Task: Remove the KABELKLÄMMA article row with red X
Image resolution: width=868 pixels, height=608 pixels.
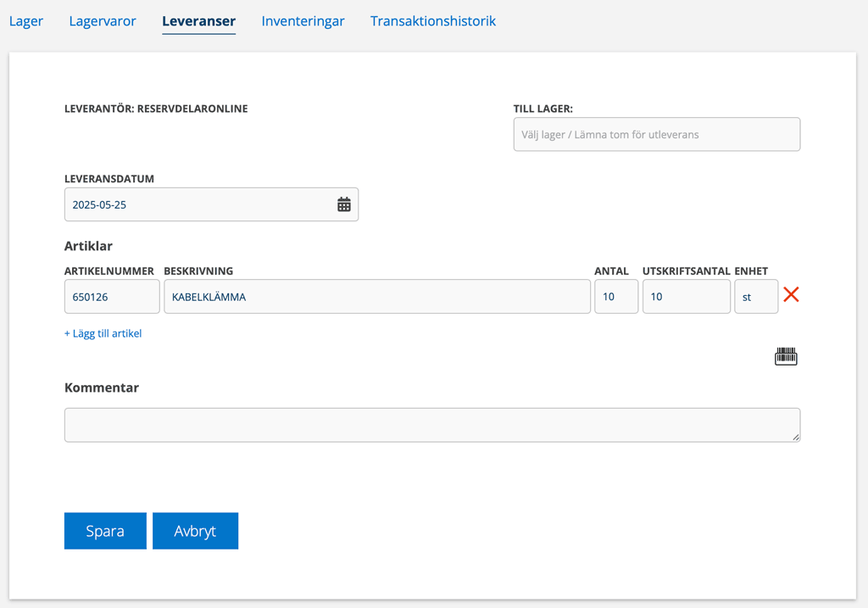Action: coord(791,294)
